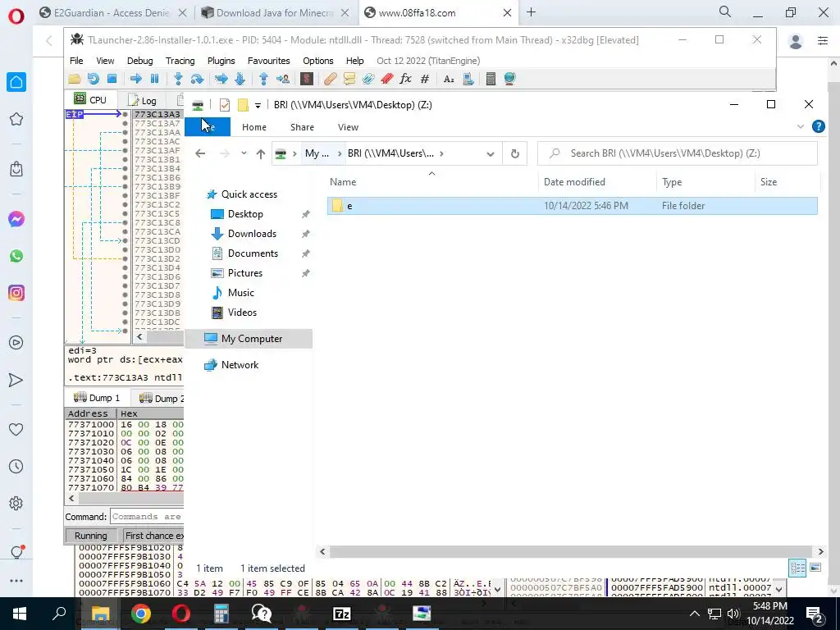Go up one folder level in Explorer

[261, 153]
